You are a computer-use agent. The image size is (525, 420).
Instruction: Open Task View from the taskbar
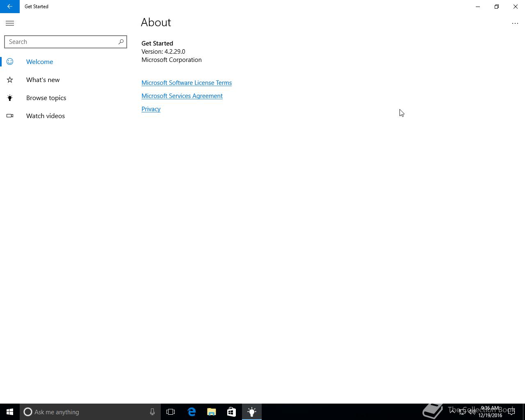tap(171, 412)
